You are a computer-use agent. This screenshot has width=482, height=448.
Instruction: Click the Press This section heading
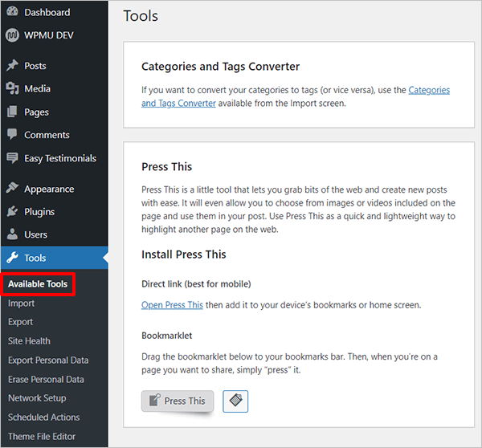pyautogui.click(x=166, y=167)
